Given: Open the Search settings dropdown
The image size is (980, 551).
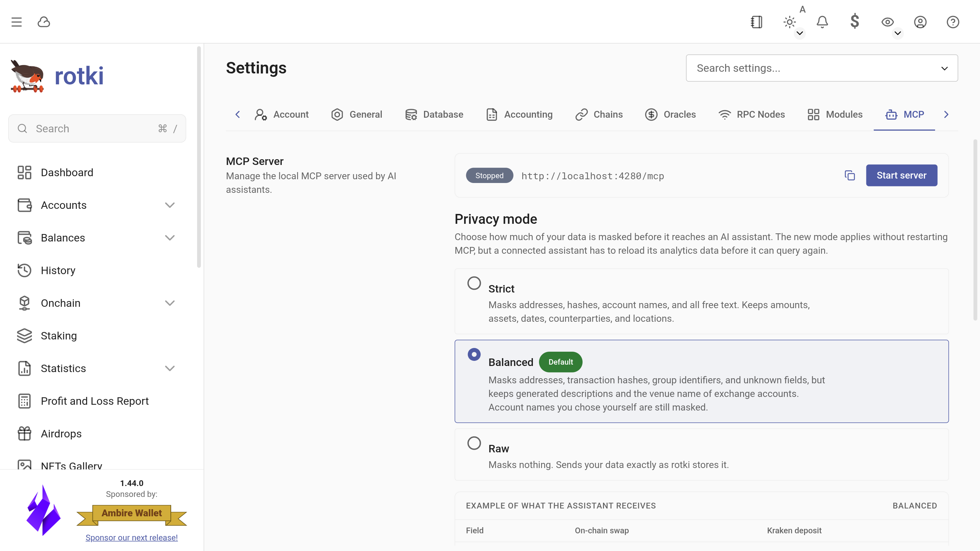Looking at the screenshot, I should [x=822, y=68].
